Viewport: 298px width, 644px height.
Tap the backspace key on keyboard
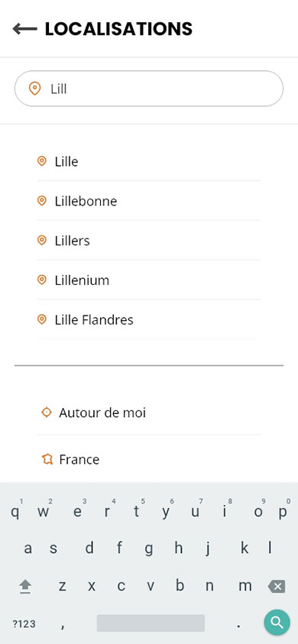[277, 586]
